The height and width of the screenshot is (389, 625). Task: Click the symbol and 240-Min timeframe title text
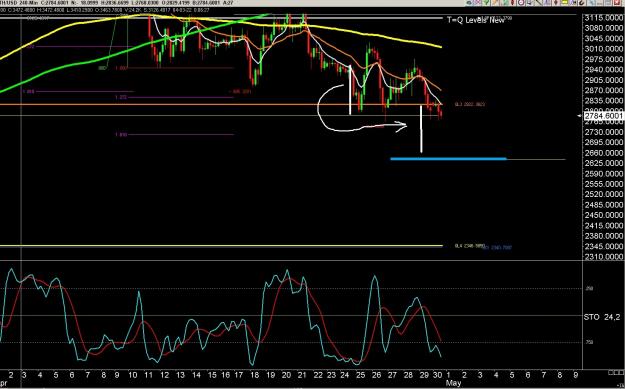coord(19,3)
